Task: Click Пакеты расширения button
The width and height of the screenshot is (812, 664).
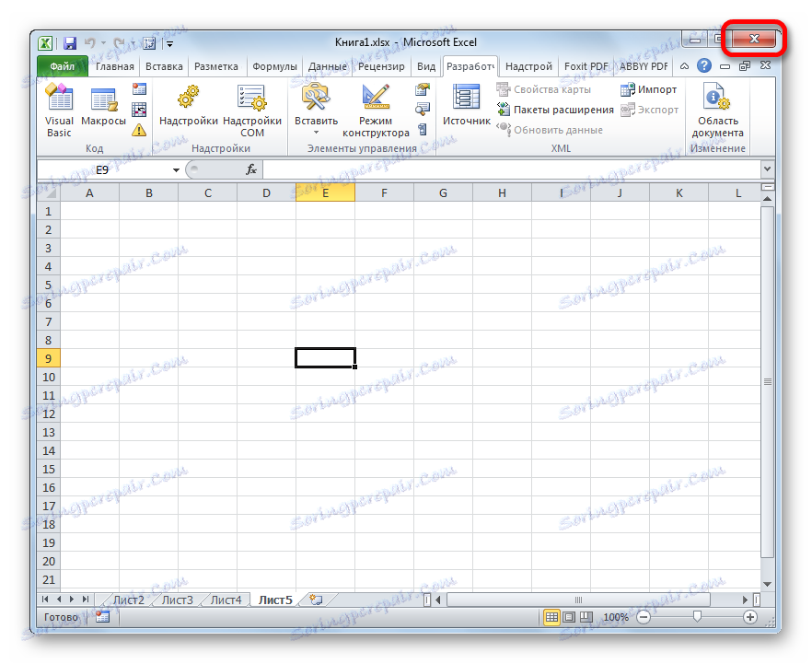Action: point(554,110)
